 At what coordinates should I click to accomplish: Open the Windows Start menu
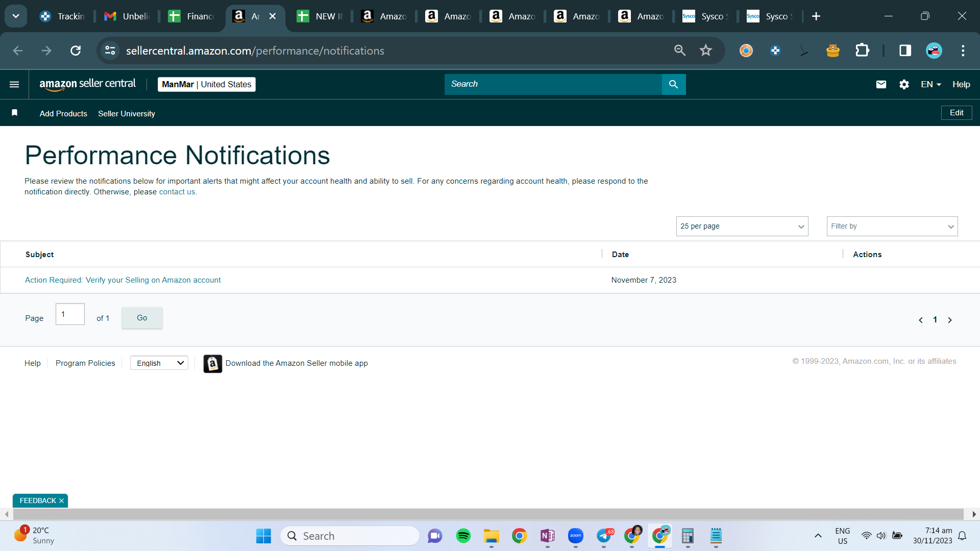263,536
